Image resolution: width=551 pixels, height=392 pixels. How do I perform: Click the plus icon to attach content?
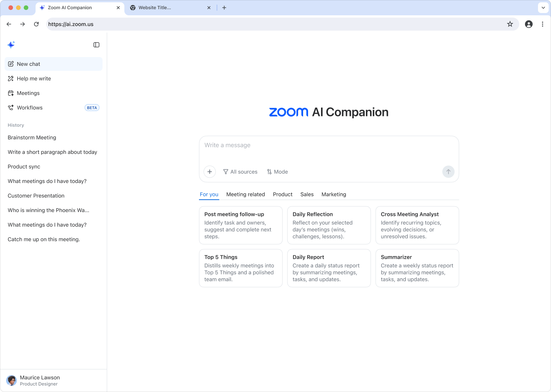(209, 171)
